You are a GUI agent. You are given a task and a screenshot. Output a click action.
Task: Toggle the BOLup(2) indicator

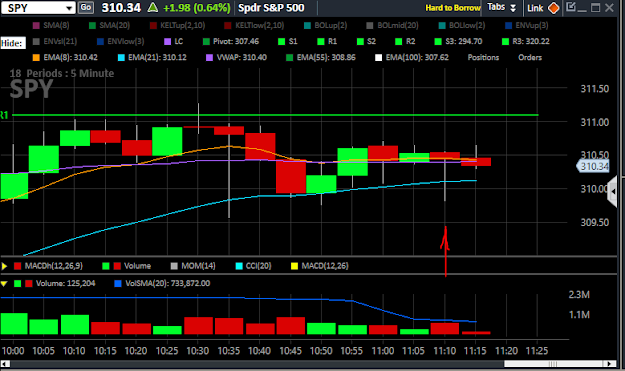(x=325, y=26)
